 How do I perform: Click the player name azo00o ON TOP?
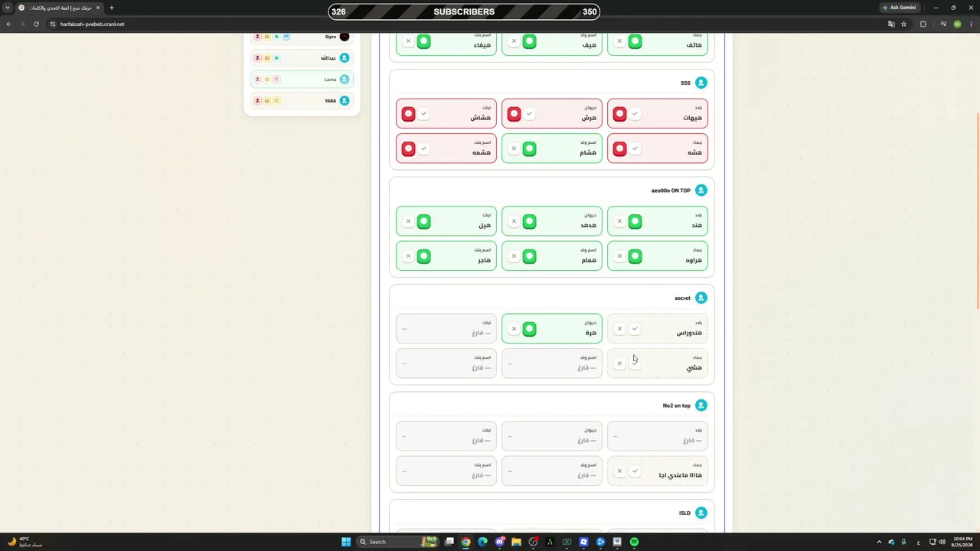point(671,190)
